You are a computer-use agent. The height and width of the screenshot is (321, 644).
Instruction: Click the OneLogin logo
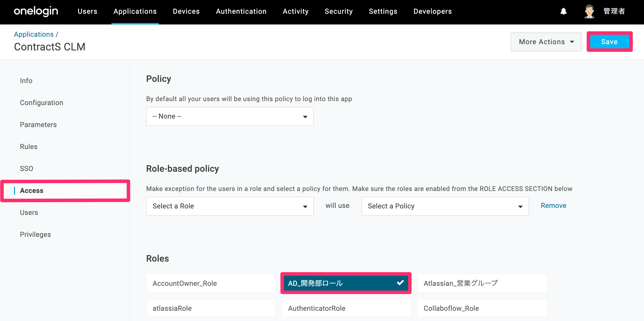(36, 11)
